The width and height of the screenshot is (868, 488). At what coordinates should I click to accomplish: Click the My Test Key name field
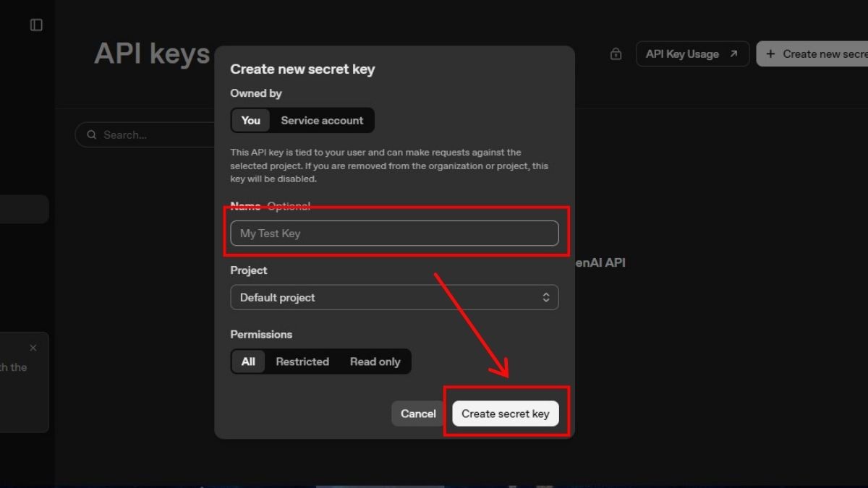[x=394, y=234]
